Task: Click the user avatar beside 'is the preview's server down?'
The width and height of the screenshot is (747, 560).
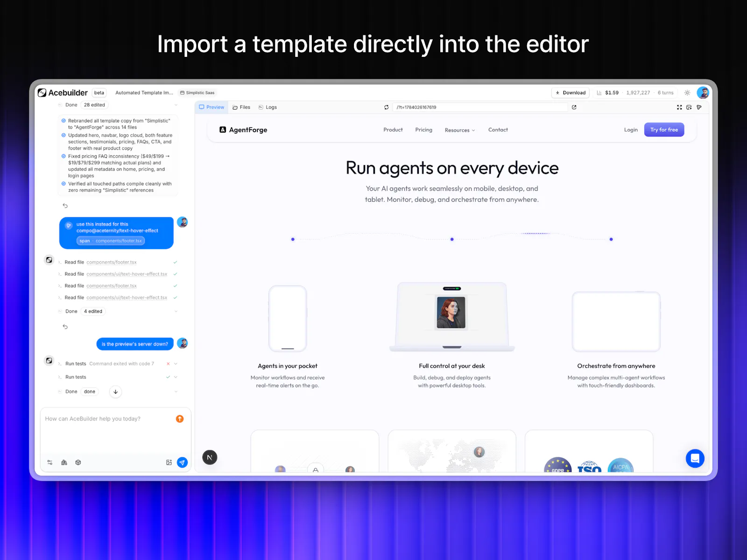Action: 183,343
